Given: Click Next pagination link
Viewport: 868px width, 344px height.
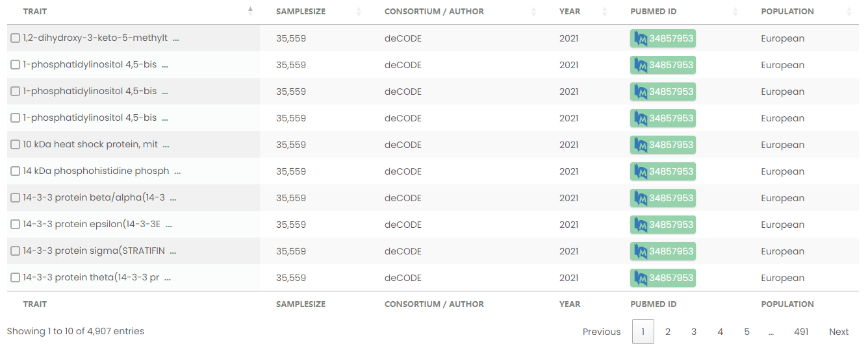Looking at the screenshot, I should click(x=839, y=332).
